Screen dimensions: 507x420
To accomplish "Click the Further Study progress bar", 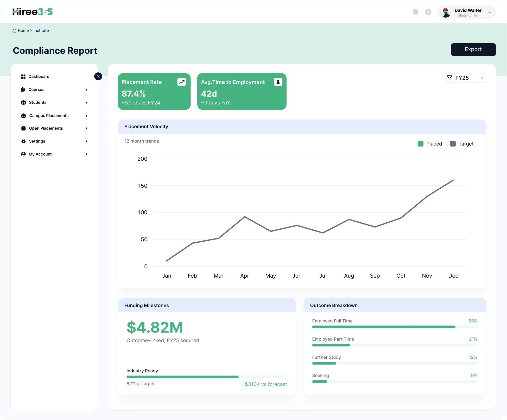I will coord(395,364).
